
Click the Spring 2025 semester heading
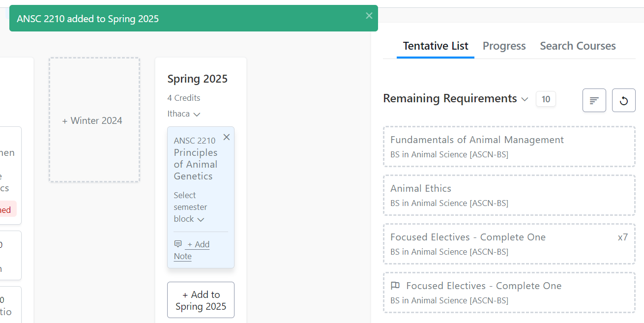(198, 79)
